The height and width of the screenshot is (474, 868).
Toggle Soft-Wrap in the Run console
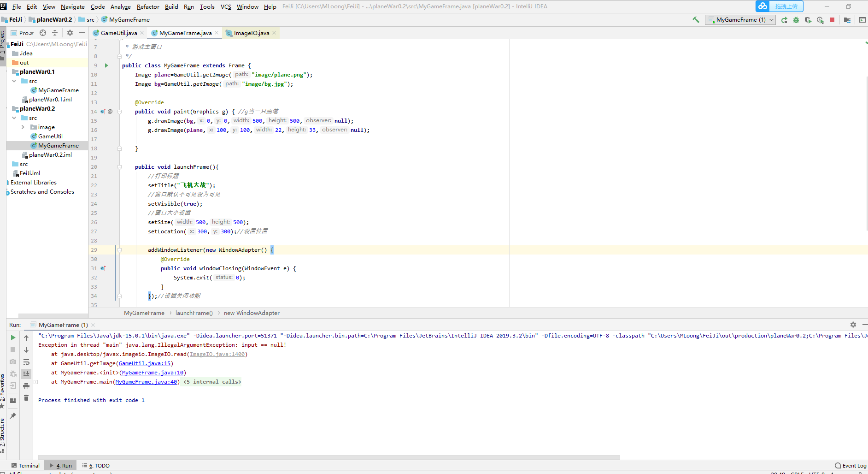pyautogui.click(x=26, y=362)
